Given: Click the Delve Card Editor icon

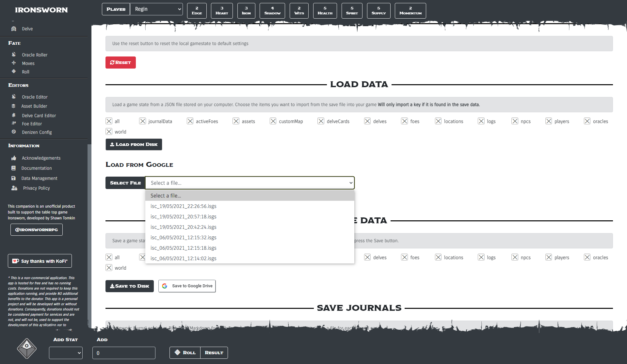Looking at the screenshot, I should (14, 115).
